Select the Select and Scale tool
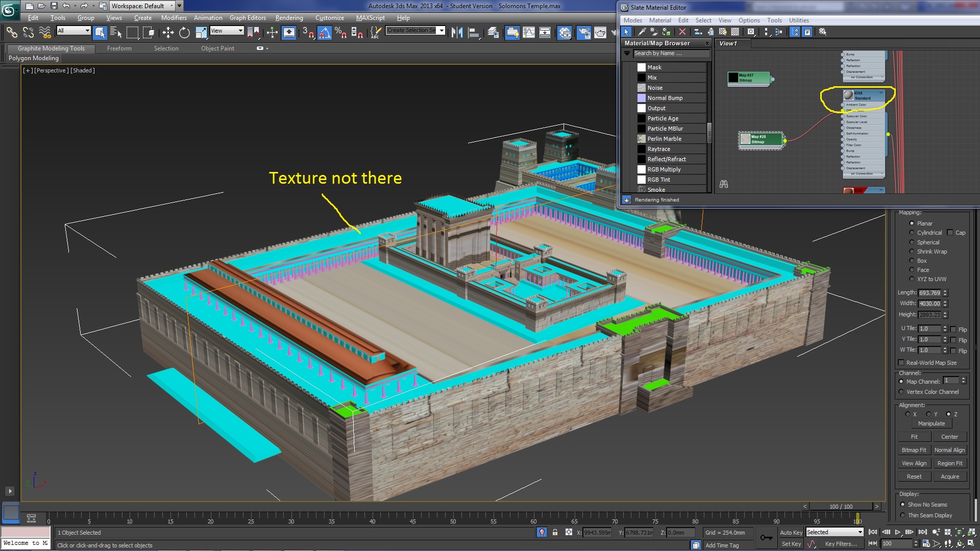980x551 pixels. click(200, 32)
